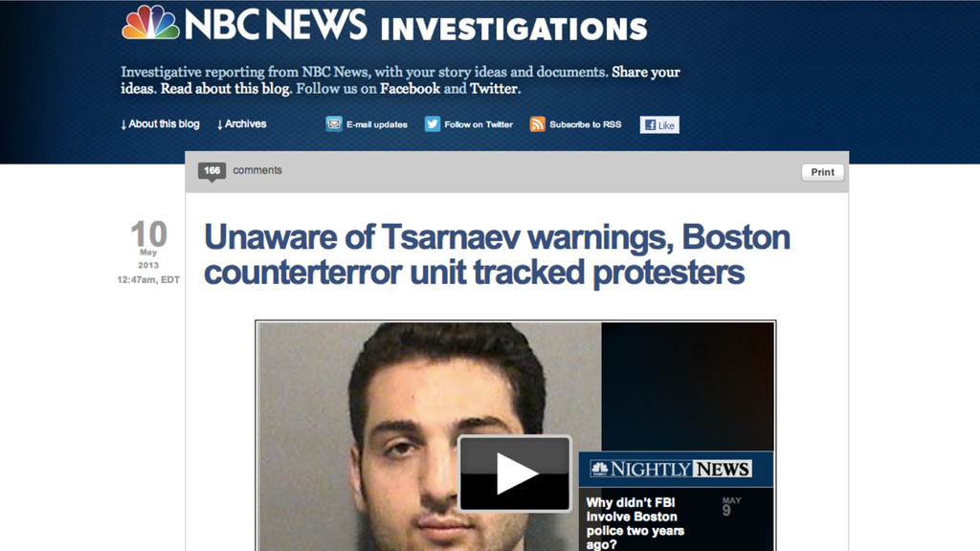Expand the About this blog dropdown
The height and width of the screenshot is (551, 980).
coord(160,124)
